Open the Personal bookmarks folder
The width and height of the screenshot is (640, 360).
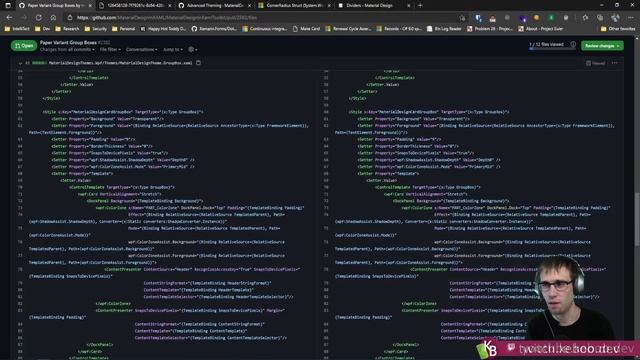[124, 29]
